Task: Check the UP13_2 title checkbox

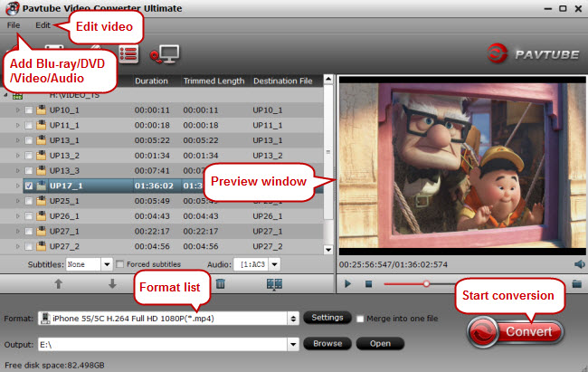Action: (29, 156)
